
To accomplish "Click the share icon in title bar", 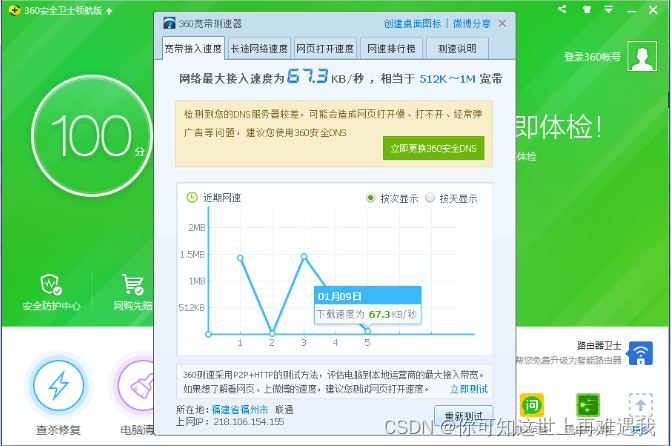I will point(562,9).
